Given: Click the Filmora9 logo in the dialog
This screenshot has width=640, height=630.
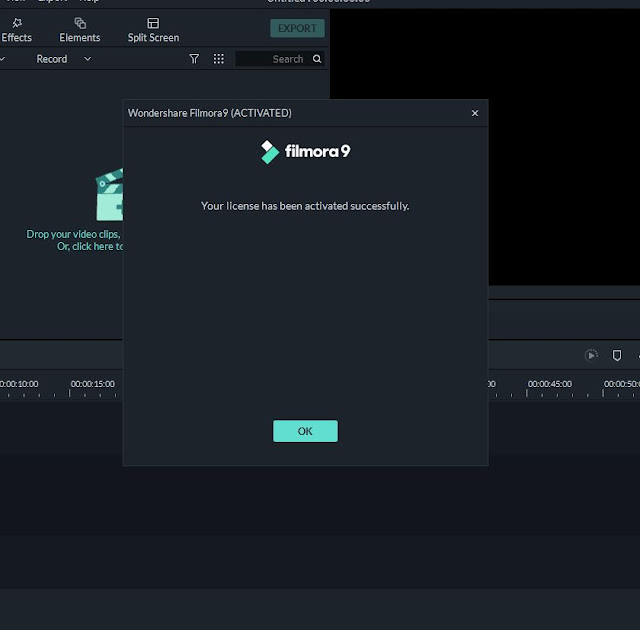Looking at the screenshot, I should 305,151.
